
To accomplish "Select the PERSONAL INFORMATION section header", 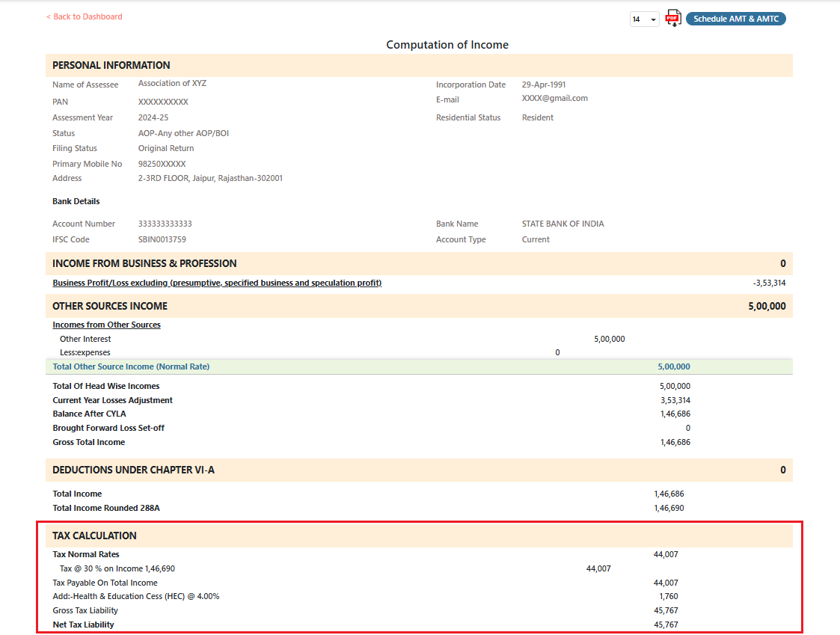I will click(419, 65).
